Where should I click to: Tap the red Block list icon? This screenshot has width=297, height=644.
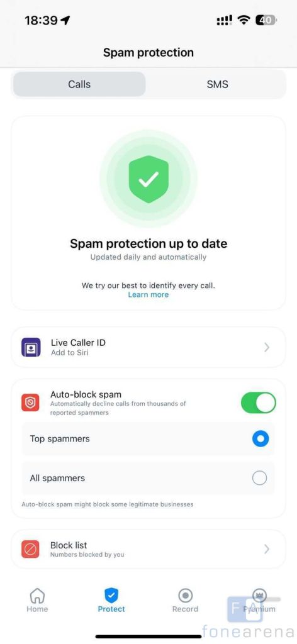(30, 549)
